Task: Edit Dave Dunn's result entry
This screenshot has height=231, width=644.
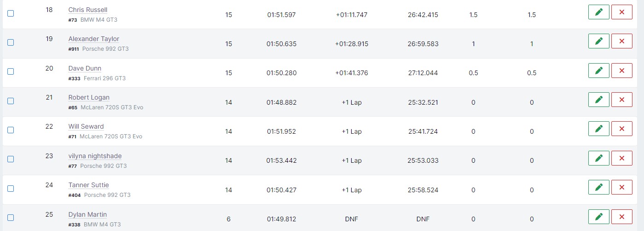Action: 599,71
